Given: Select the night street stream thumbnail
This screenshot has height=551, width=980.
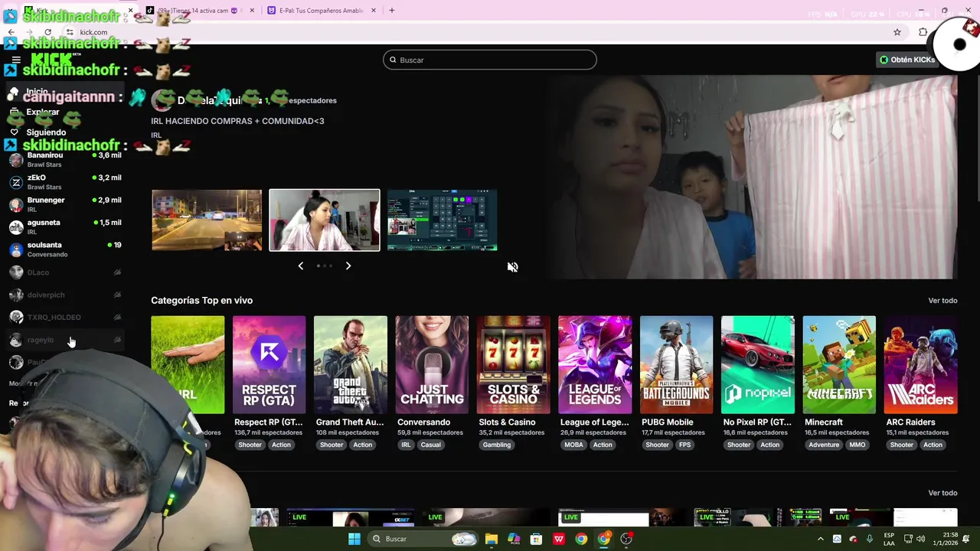Looking at the screenshot, I should [207, 220].
